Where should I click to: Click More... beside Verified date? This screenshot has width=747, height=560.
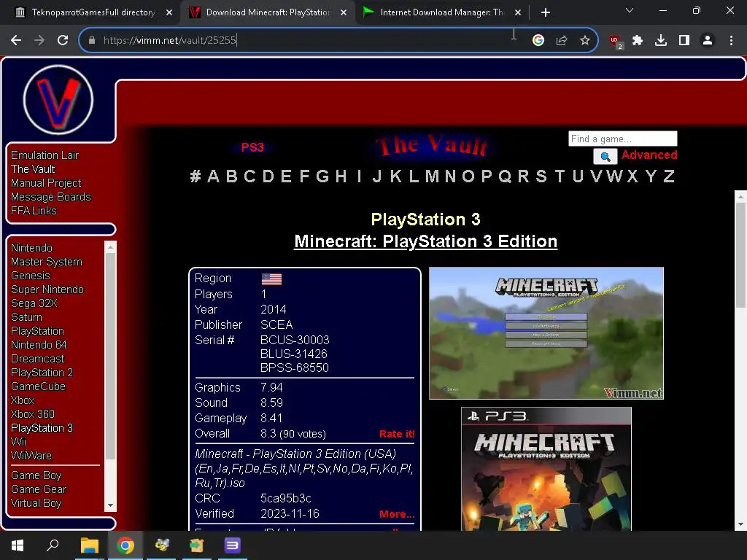tap(397, 514)
